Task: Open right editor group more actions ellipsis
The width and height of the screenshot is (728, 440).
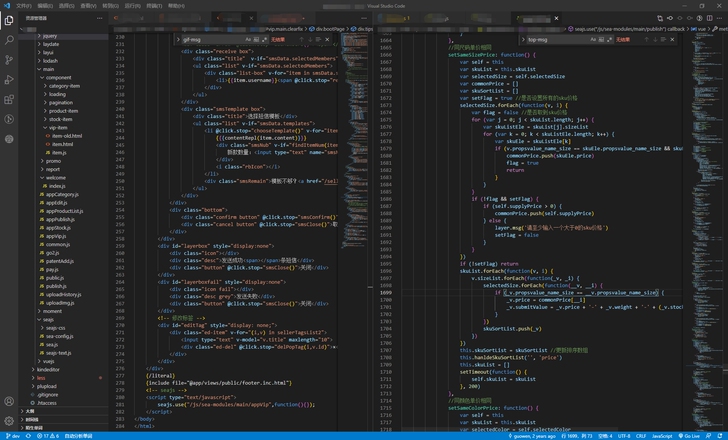Action: (x=719, y=18)
